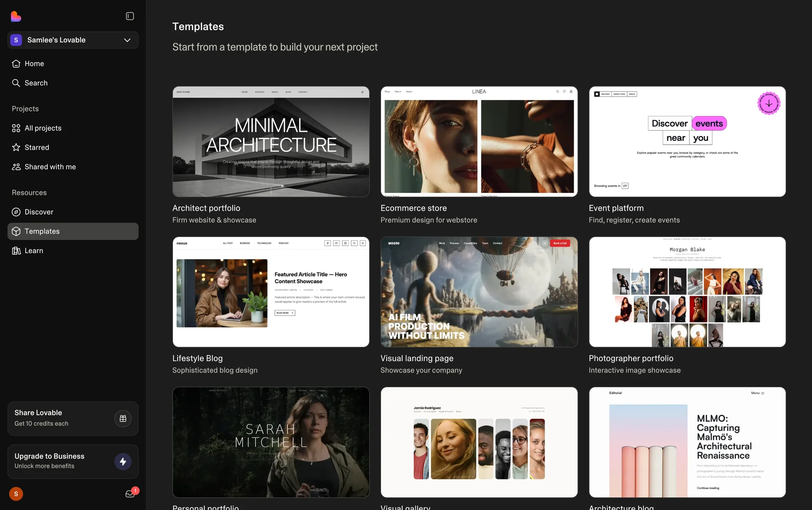Open the Architect portfolio template thumbnail
The height and width of the screenshot is (510, 812).
point(271,142)
